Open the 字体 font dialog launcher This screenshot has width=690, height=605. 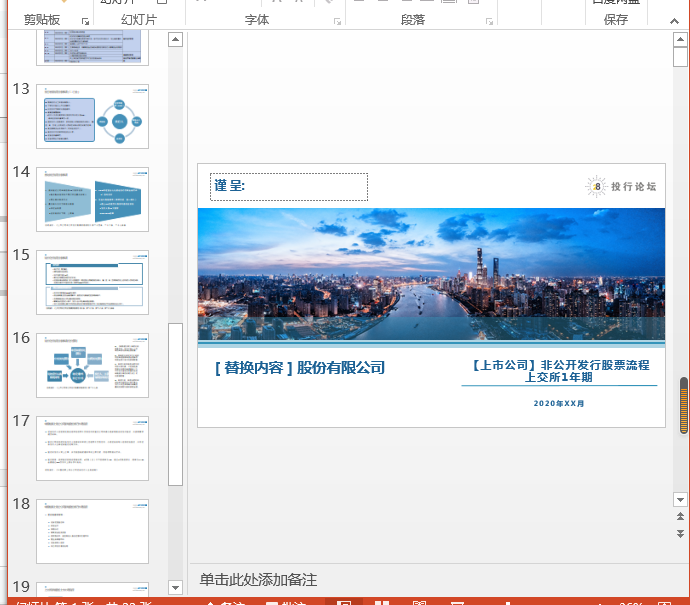pos(337,22)
